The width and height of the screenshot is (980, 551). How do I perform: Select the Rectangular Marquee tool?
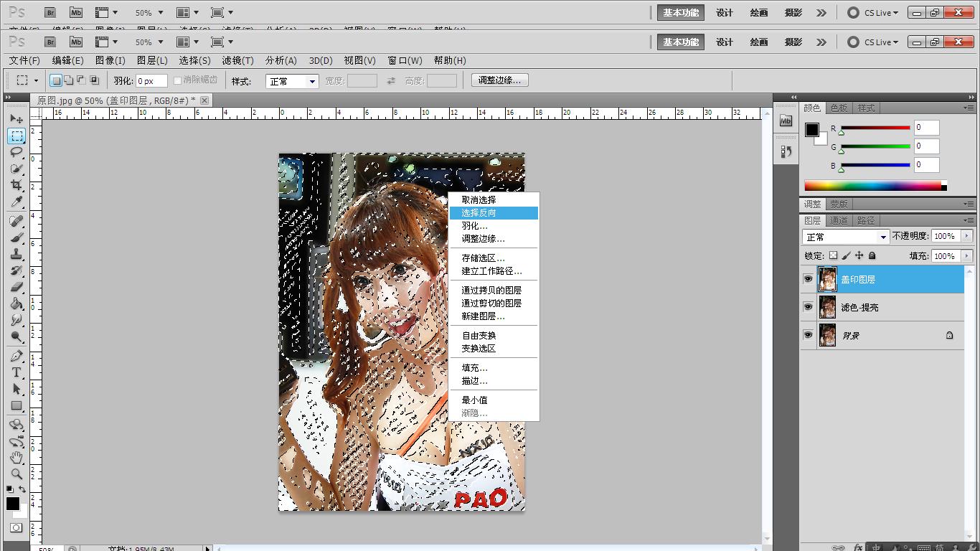(x=16, y=136)
